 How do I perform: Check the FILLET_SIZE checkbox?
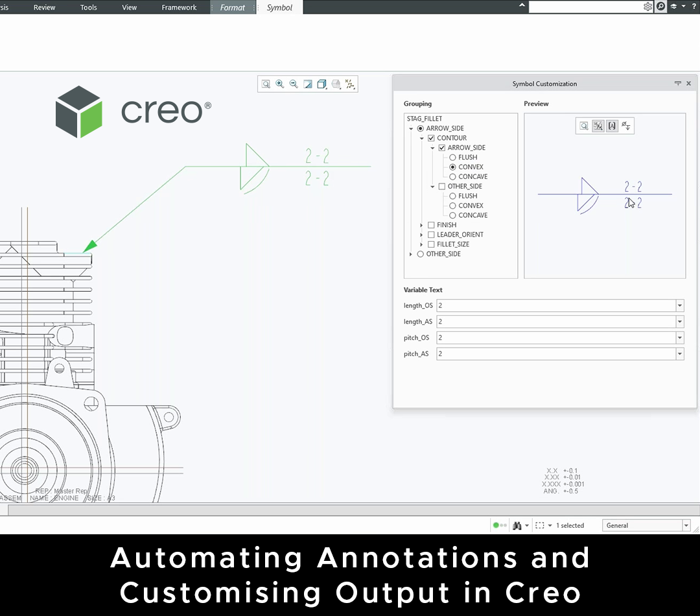point(431,244)
